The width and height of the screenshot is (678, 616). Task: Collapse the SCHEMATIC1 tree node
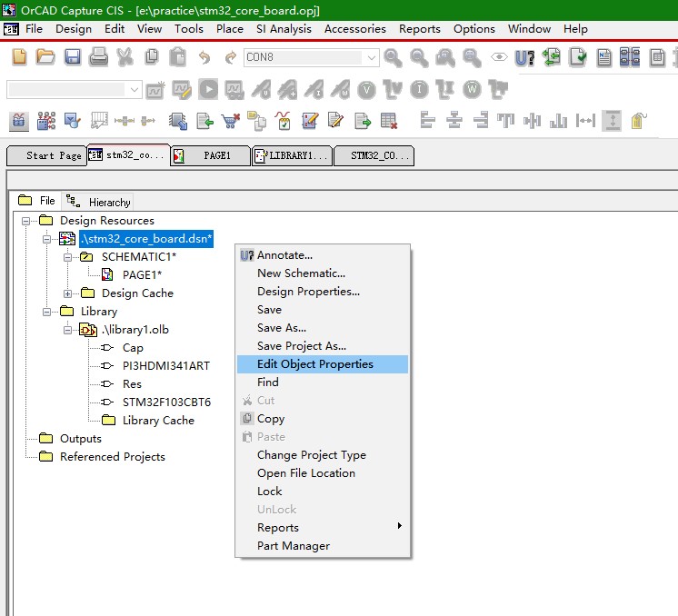click(x=67, y=257)
